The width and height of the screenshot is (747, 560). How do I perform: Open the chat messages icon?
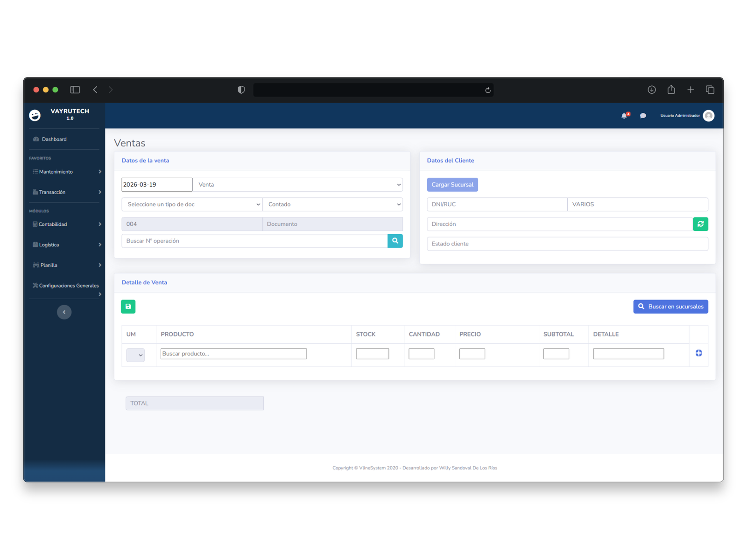[643, 116]
